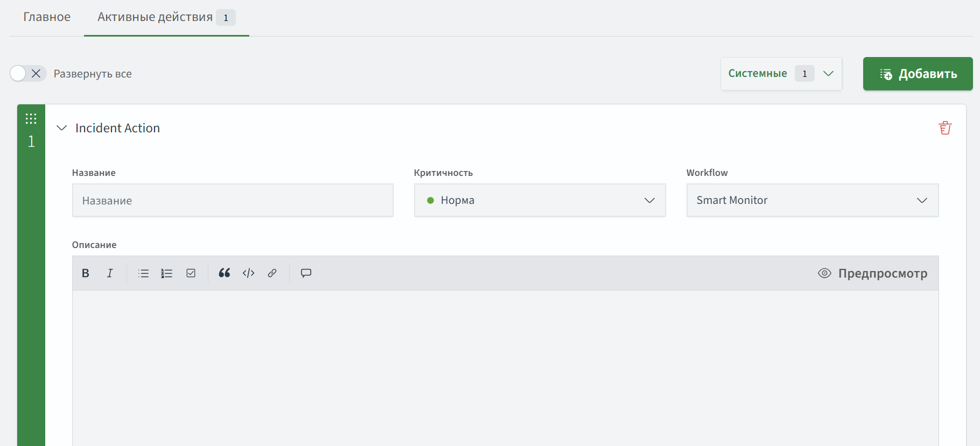Insert a code snippet
This screenshot has height=446, width=980.
(x=248, y=273)
